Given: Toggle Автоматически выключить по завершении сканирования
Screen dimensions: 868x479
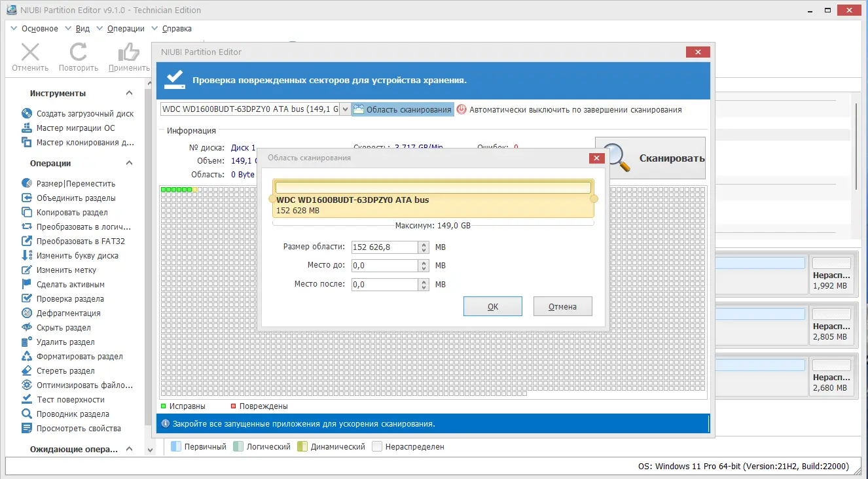Looking at the screenshot, I should click(x=569, y=110).
